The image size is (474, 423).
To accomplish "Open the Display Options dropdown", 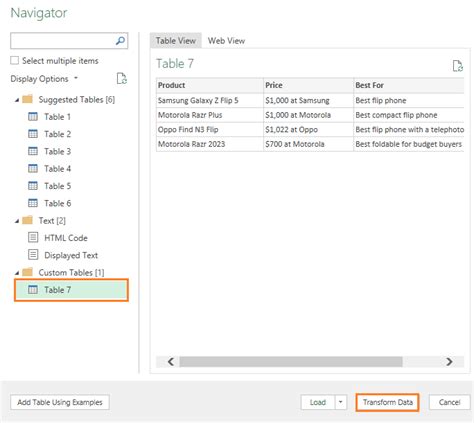I will [44, 79].
